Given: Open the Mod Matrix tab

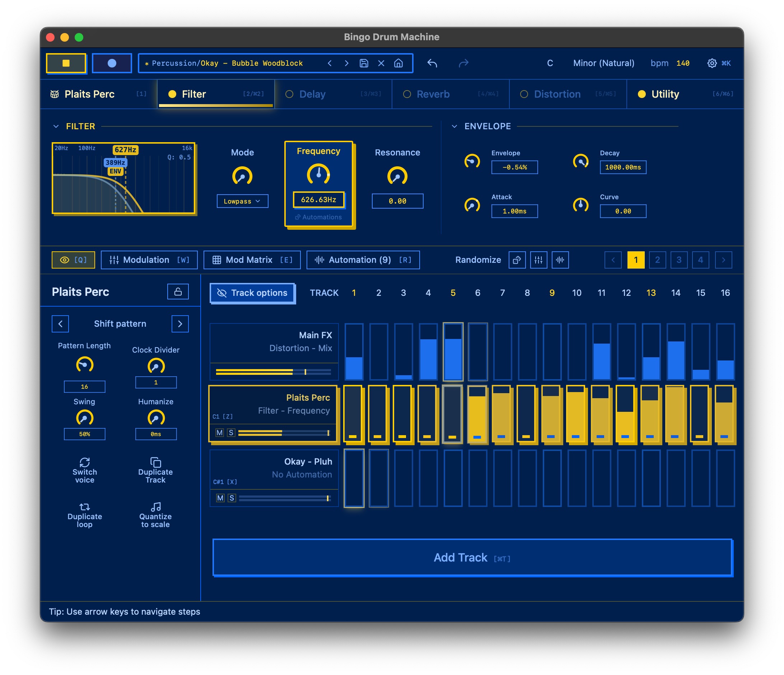Looking at the screenshot, I should coord(252,260).
